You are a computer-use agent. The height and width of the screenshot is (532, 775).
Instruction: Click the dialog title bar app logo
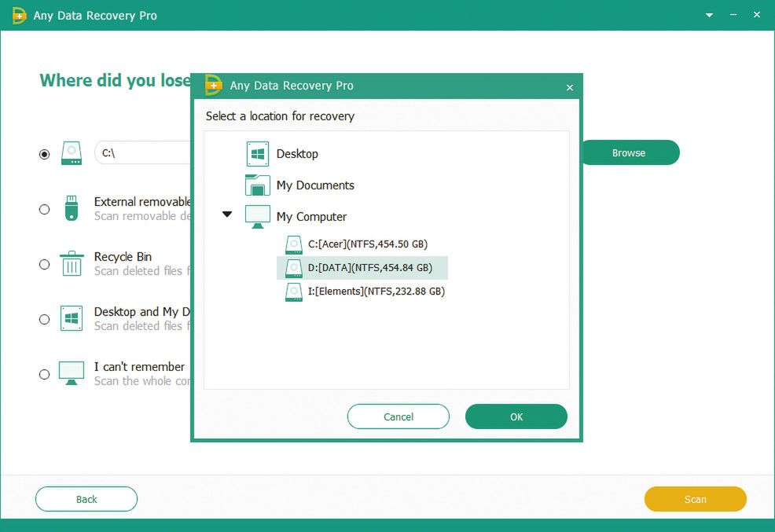point(213,85)
